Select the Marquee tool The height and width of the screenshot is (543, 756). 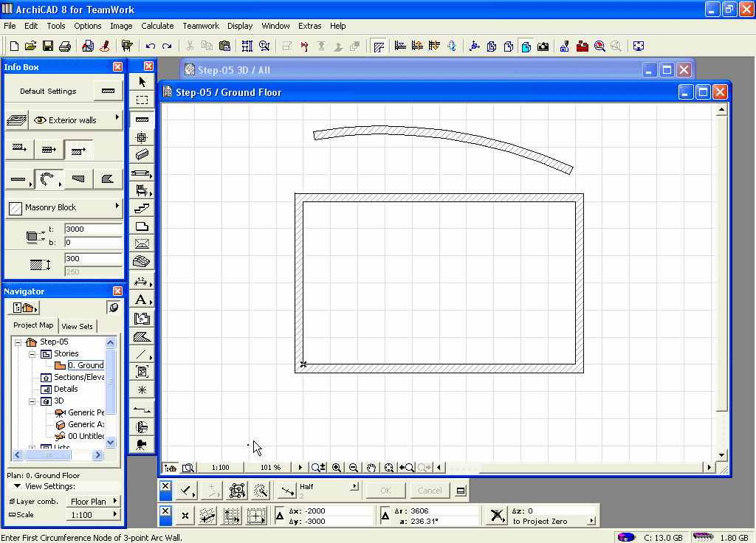click(x=142, y=100)
